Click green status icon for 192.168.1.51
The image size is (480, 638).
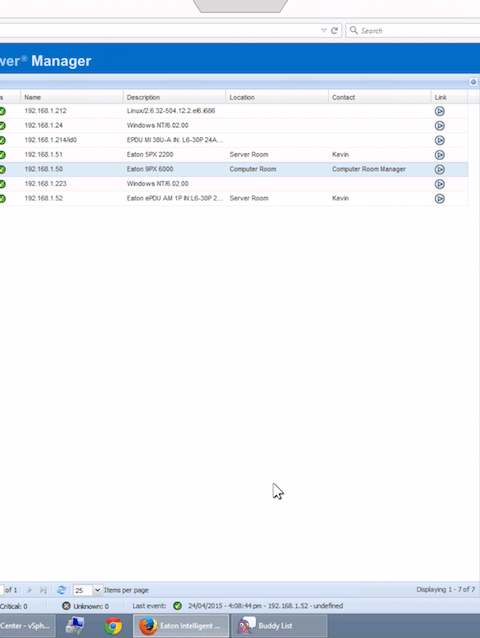click(2, 155)
